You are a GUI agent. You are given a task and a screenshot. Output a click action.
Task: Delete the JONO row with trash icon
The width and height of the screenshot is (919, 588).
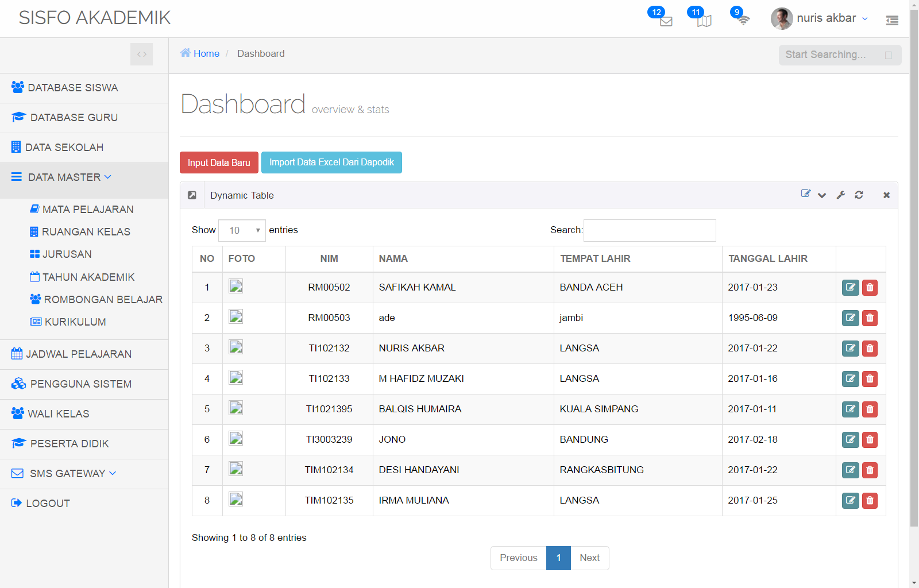pos(870,440)
